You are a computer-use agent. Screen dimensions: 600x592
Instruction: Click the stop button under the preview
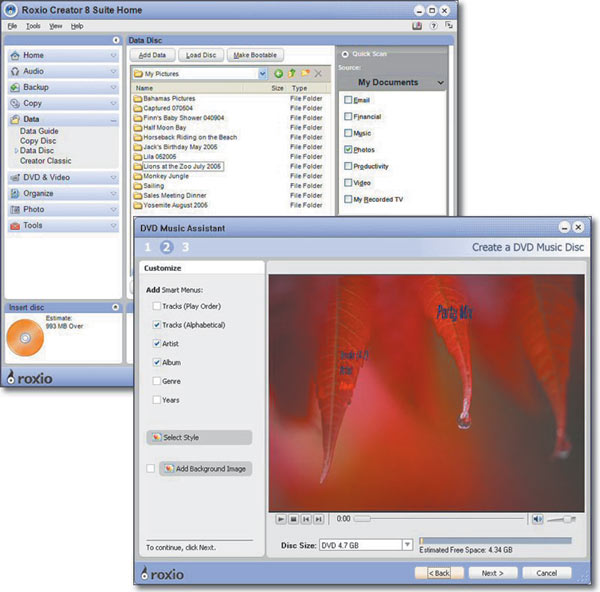[x=293, y=519]
